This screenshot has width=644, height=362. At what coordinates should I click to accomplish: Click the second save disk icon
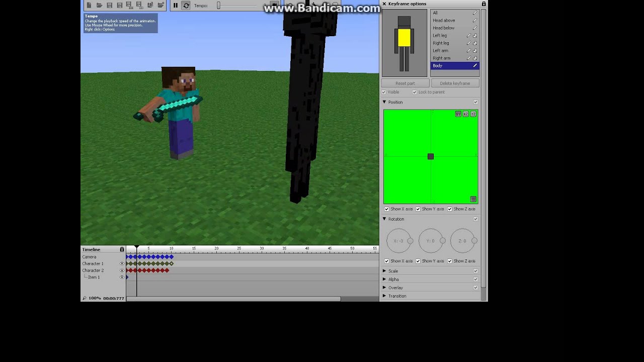(x=119, y=5)
